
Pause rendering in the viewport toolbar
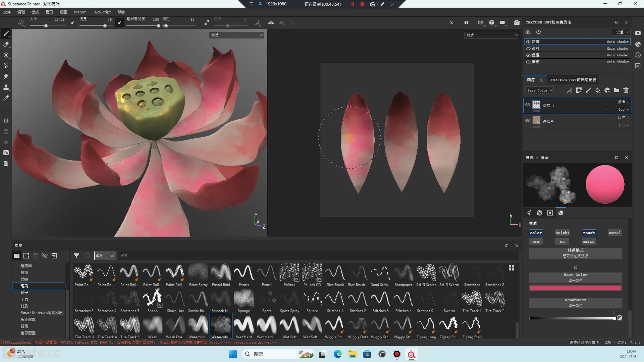pos(466,23)
